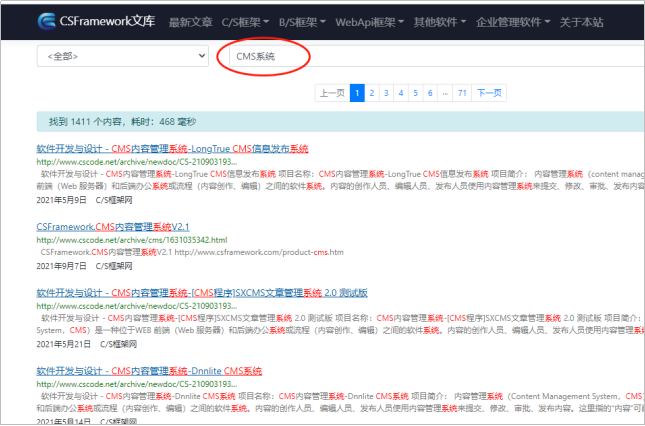Click the CSFramework文库 logo icon
This screenshot has height=426, width=645.
[x=46, y=21]
